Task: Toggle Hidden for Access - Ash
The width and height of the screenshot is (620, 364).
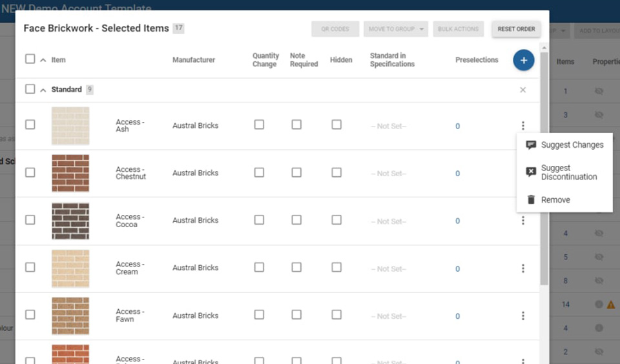Action: point(336,125)
